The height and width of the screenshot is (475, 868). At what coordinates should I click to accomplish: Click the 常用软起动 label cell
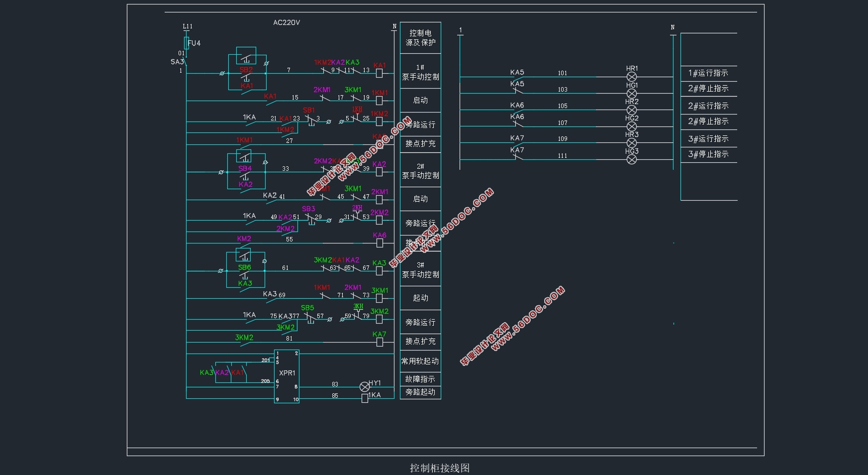(x=420, y=361)
